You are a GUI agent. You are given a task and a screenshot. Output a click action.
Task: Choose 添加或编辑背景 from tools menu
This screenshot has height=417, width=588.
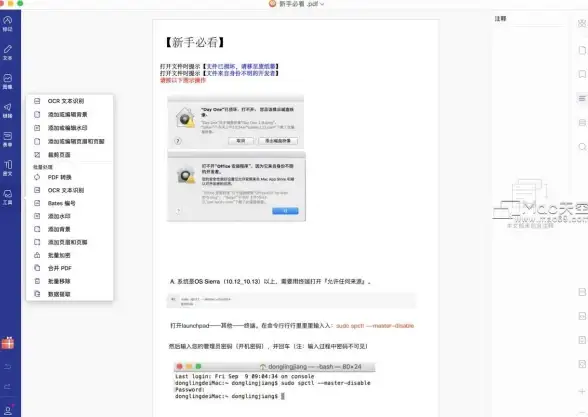[x=70, y=114]
